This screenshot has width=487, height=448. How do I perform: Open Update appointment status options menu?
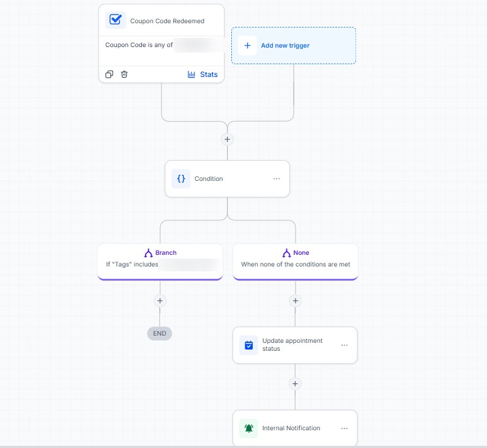[344, 345]
